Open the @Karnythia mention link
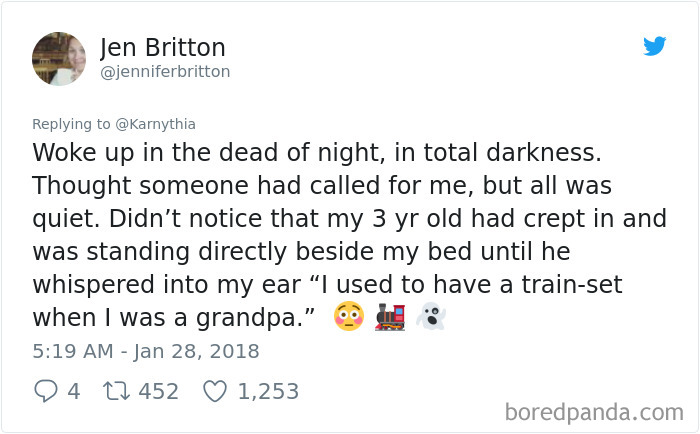 [x=153, y=124]
